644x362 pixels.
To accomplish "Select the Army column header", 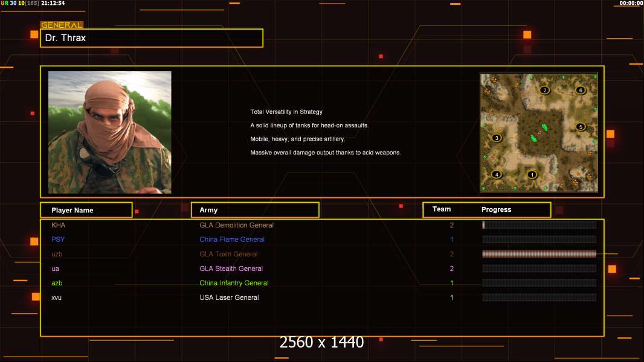I will click(255, 210).
